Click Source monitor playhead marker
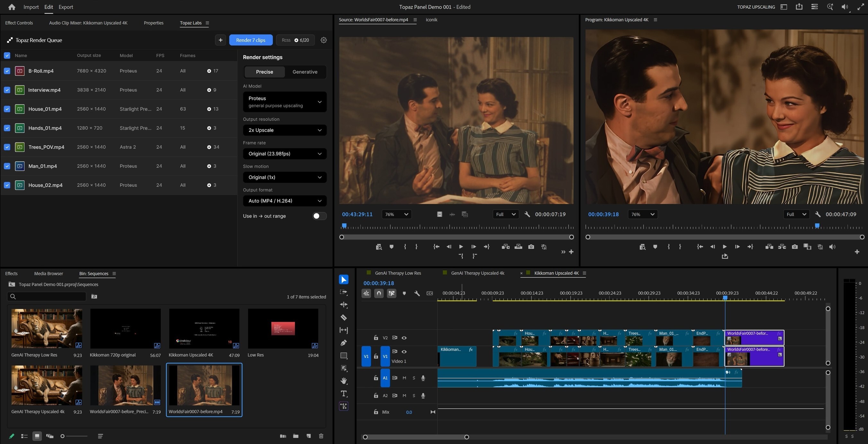868x444 pixels. pyautogui.click(x=344, y=226)
